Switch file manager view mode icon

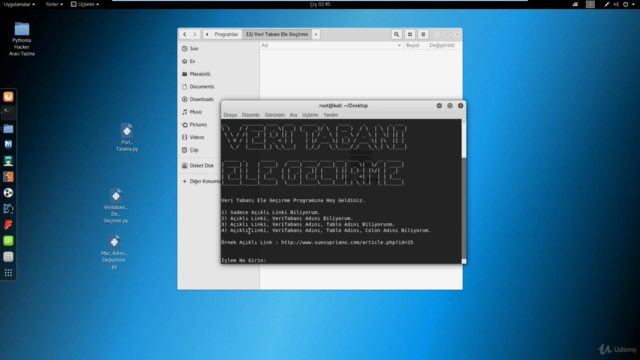pos(410,34)
